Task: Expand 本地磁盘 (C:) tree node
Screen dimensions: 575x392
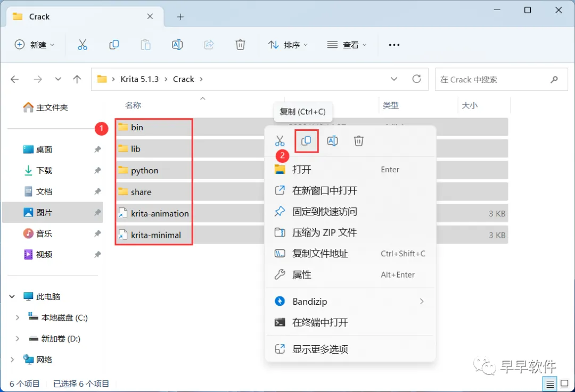Action: click(17, 318)
